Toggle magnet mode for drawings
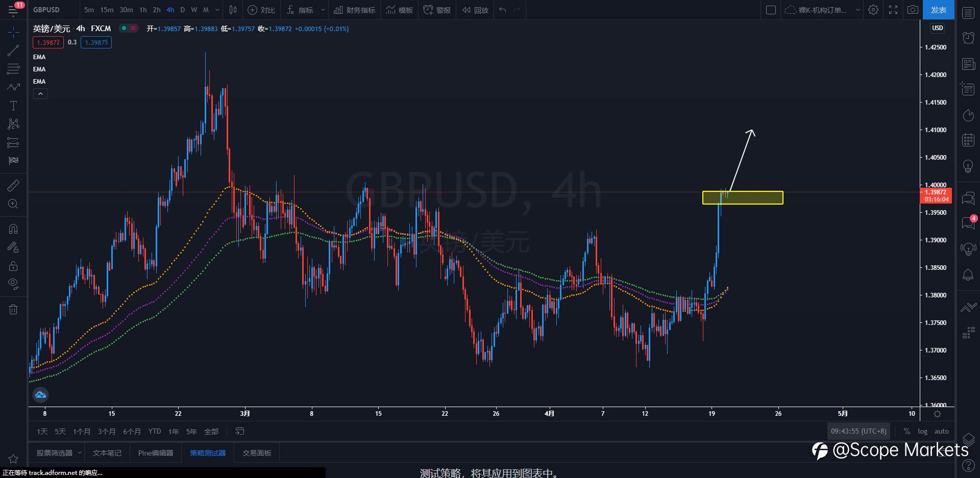 point(13,229)
